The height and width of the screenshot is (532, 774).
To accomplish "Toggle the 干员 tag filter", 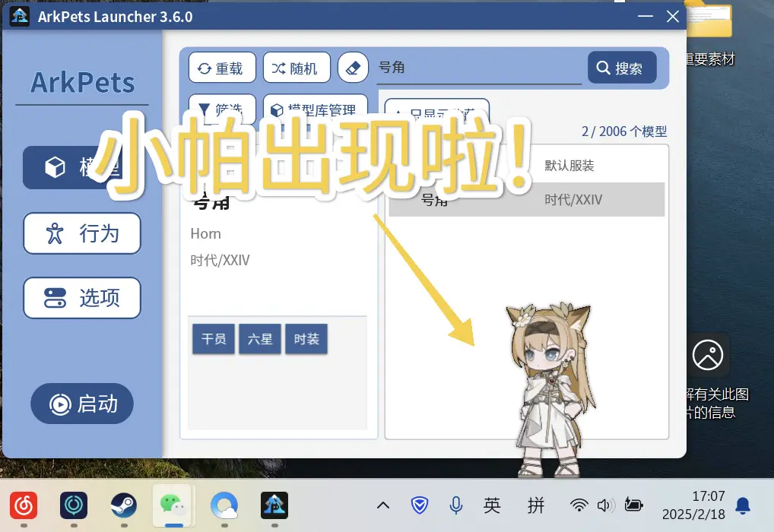I will coord(214,339).
